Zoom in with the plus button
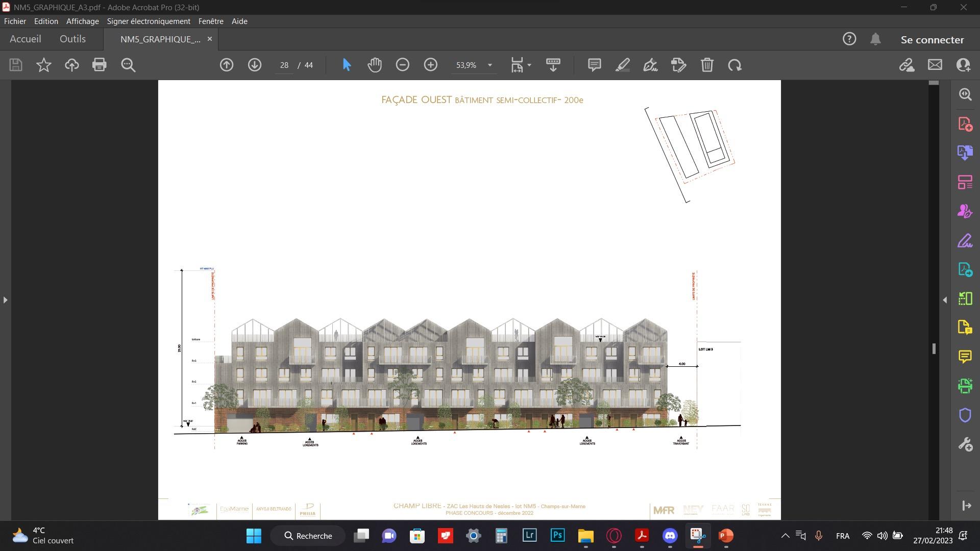The height and width of the screenshot is (551, 980). [x=431, y=65]
